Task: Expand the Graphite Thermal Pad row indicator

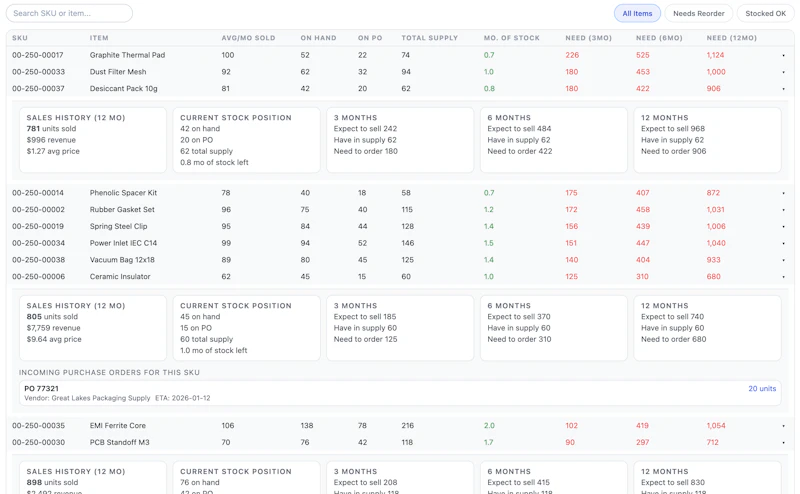Action: click(783, 55)
